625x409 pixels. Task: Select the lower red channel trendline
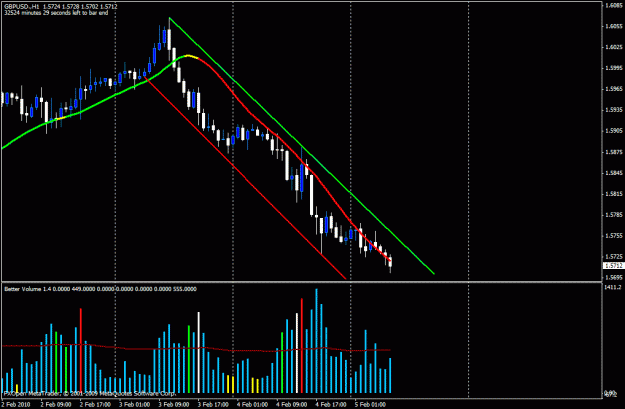pyautogui.click(x=245, y=178)
